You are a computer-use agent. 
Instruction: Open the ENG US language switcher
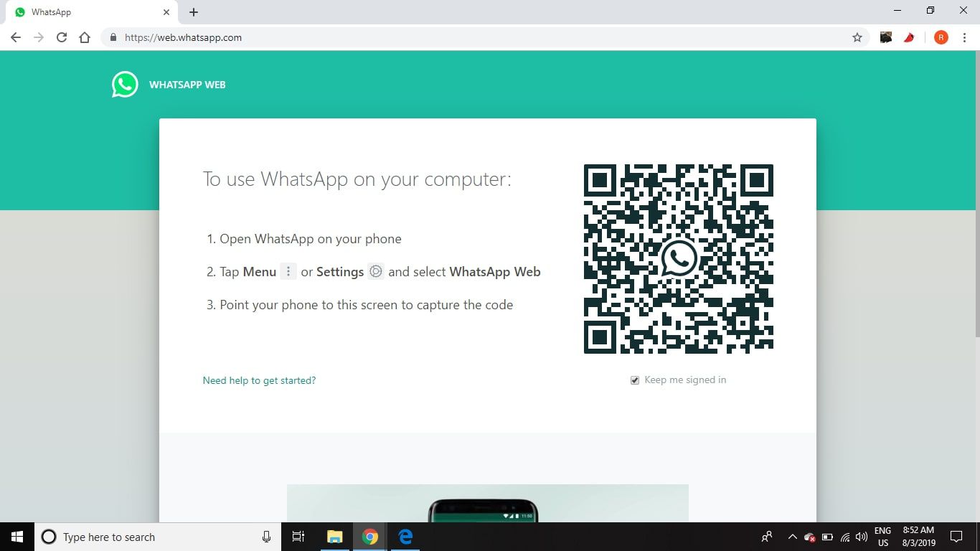tap(882, 537)
